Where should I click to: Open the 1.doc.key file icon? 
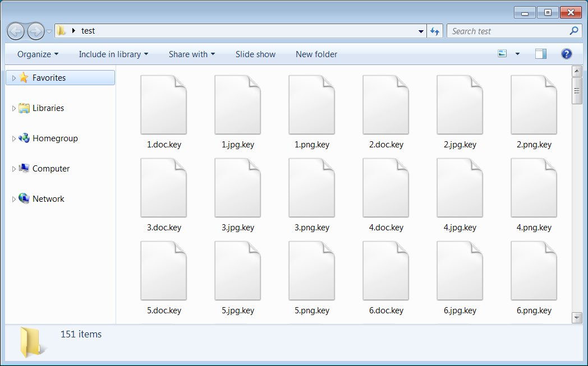point(163,105)
